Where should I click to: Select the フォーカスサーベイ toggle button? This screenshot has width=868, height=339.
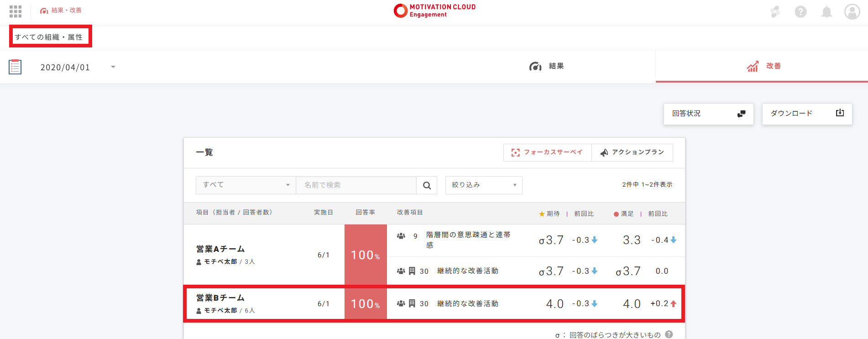pyautogui.click(x=547, y=152)
